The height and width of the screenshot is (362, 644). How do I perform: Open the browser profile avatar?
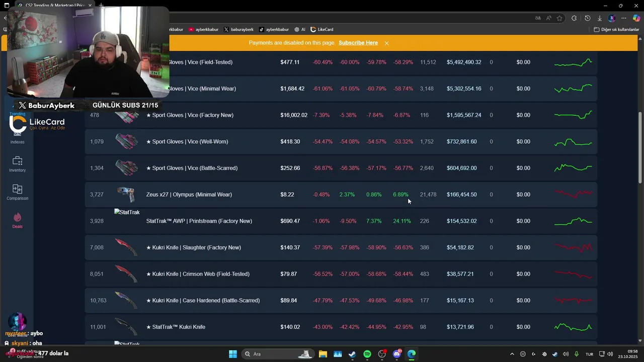(x=612, y=18)
